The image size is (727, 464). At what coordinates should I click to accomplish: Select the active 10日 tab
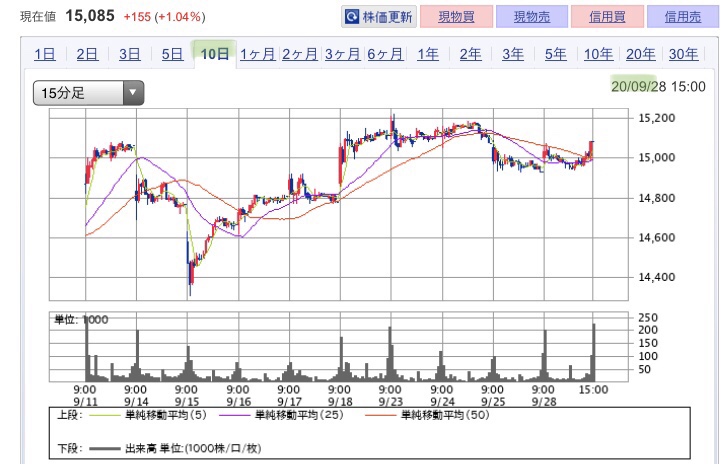[x=215, y=54]
